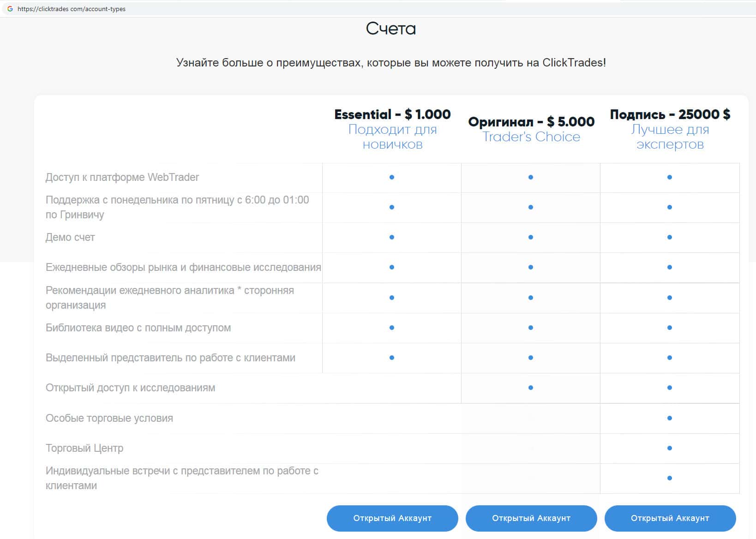
Task: Click Essential dot for WebTrader platform access
Action: click(x=392, y=177)
